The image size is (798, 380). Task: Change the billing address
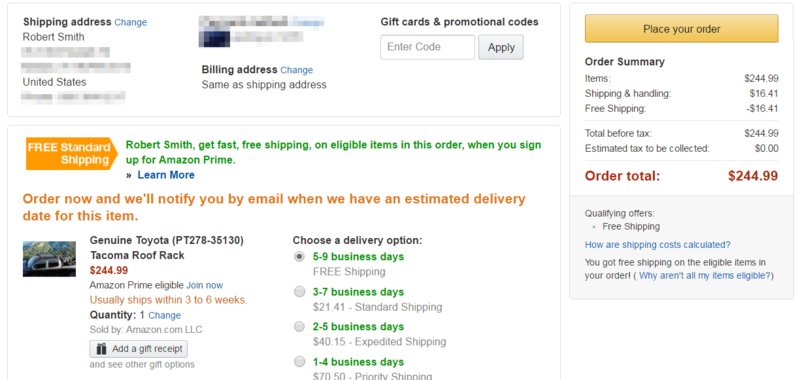[296, 70]
